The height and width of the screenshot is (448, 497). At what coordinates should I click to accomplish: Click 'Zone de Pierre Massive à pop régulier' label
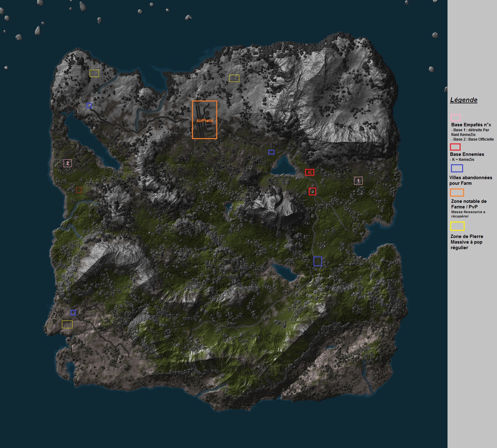[467, 242]
